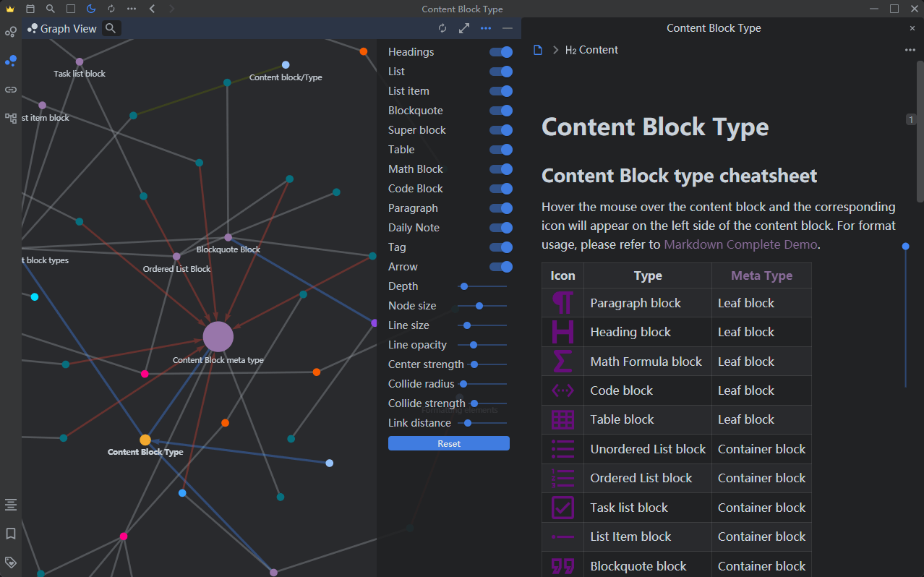Viewport: 924px width, 577px height.
Task: Turn off the Blockquote toggle
Action: tap(501, 111)
